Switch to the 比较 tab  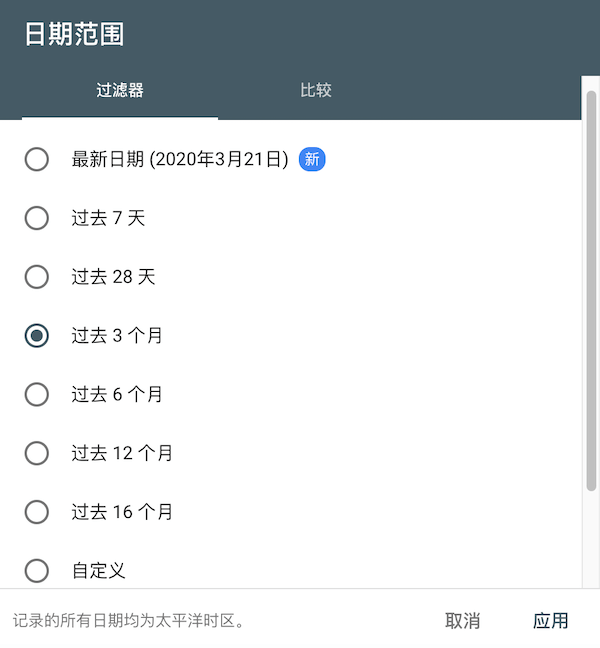[316, 90]
